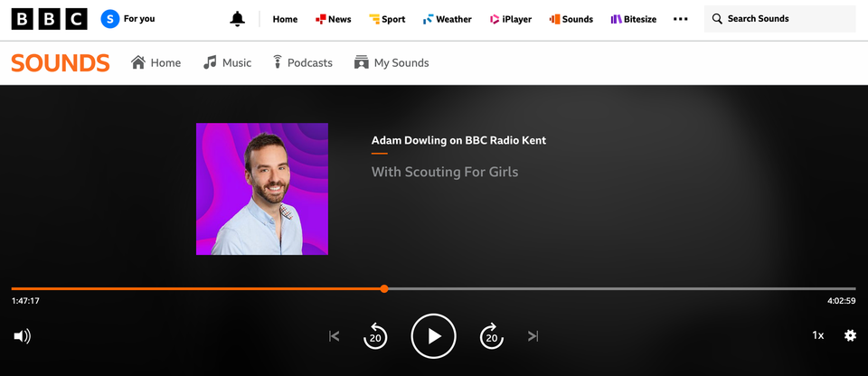Go to BBC Home in top bar
This screenshot has height=376, width=868.
pos(285,19)
